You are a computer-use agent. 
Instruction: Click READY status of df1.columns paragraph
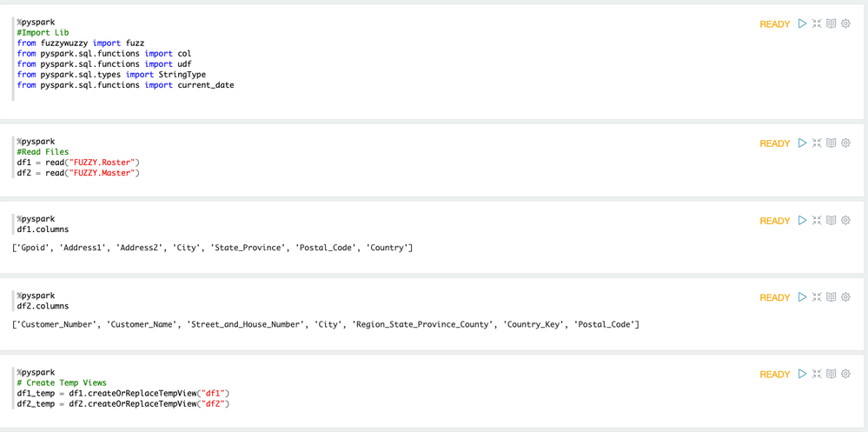pos(774,221)
